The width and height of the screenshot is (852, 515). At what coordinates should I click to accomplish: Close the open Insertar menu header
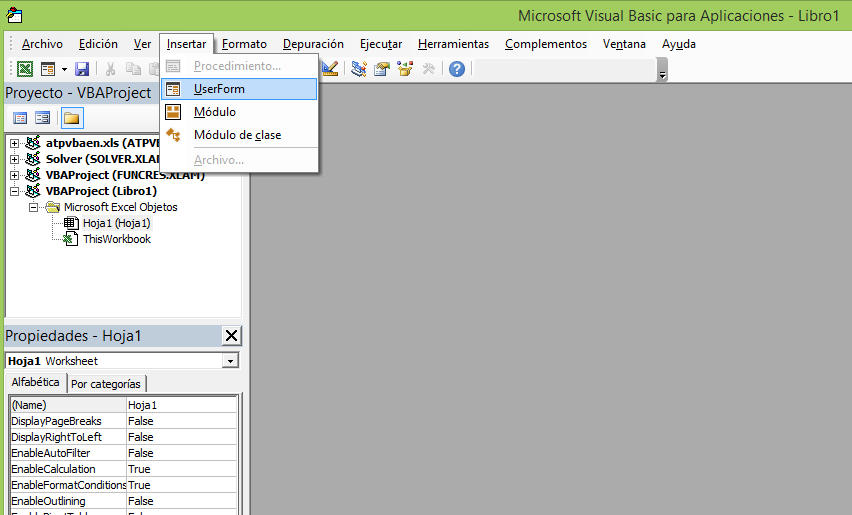pyautogui.click(x=186, y=44)
